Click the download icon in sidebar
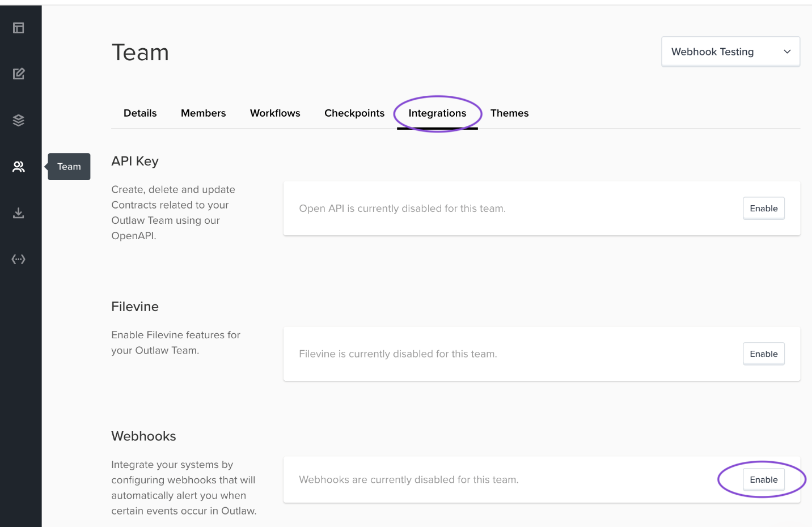Screen dimensions: 812x527 coord(19,213)
